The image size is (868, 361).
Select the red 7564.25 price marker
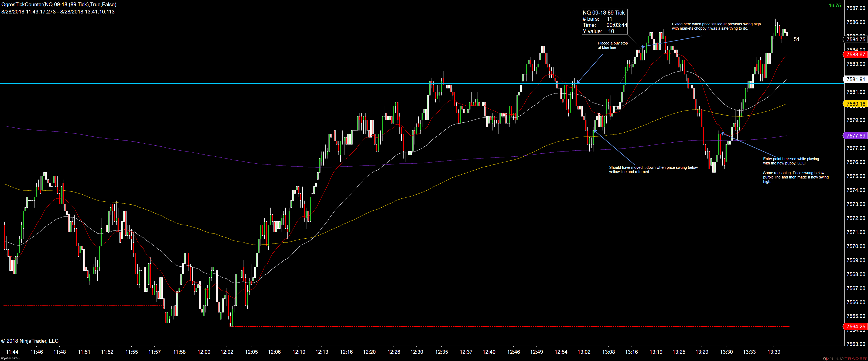(855, 326)
